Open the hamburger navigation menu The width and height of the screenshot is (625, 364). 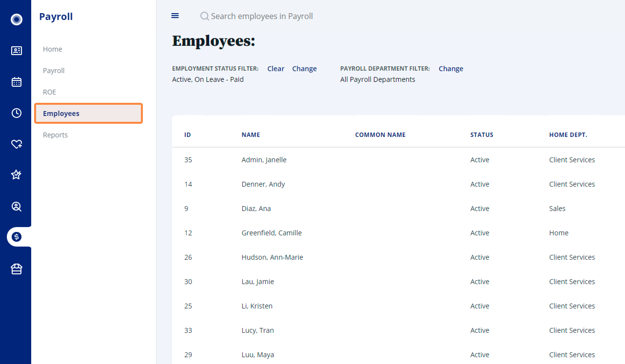pos(175,16)
